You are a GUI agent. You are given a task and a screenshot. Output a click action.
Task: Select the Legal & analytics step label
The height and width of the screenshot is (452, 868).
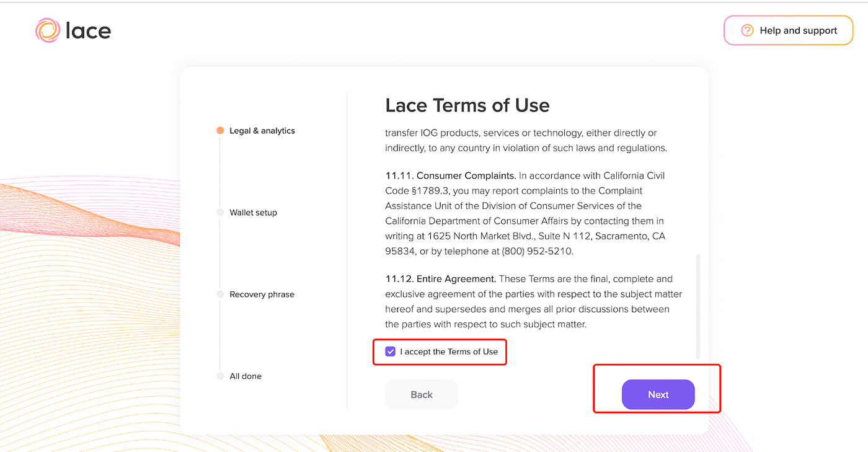coord(262,131)
